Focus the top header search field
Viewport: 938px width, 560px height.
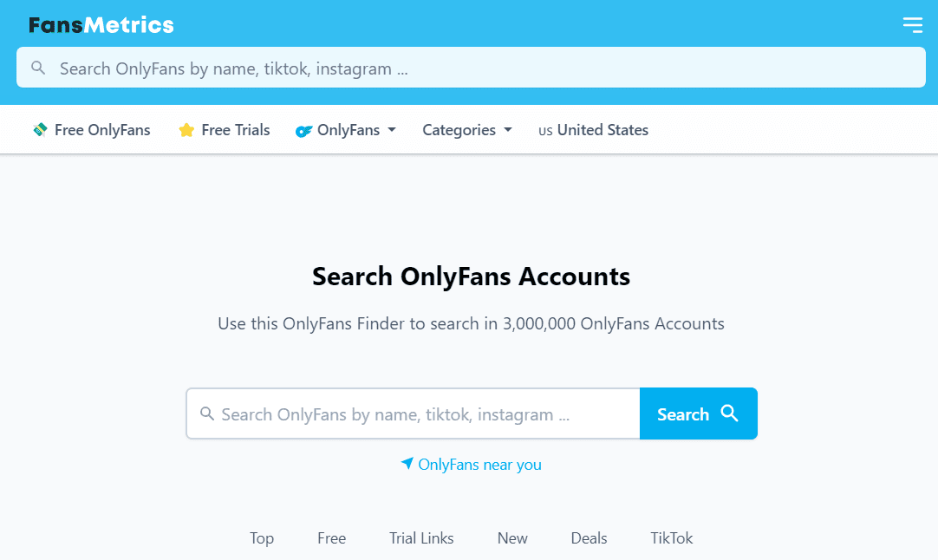point(485,68)
